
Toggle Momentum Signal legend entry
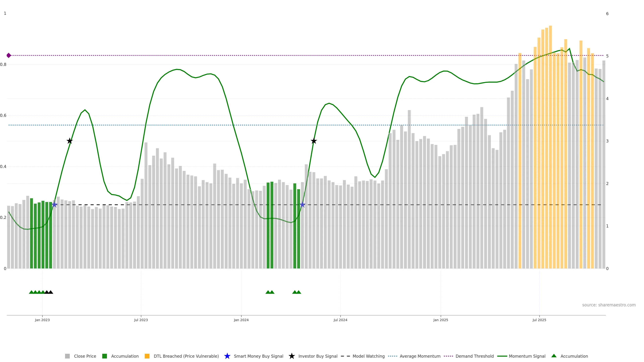527,356
